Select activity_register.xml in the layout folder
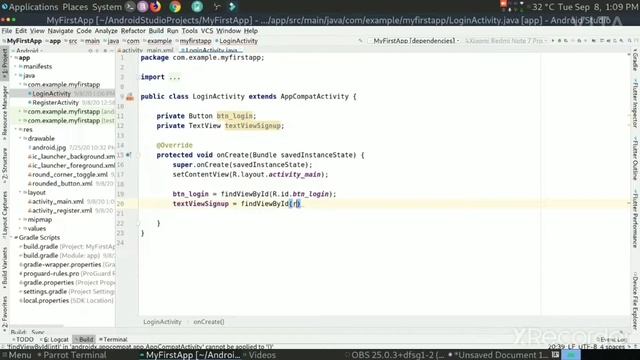Viewport: 640px width, 360px height. [62, 211]
